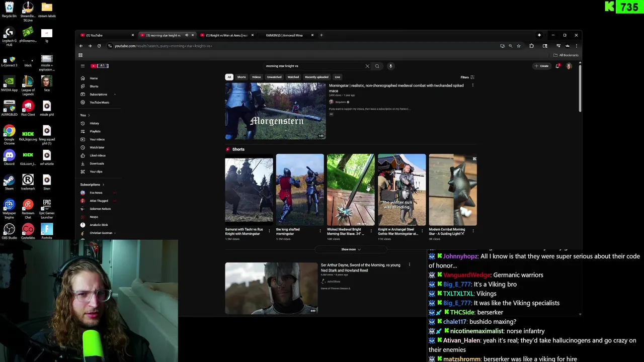The image size is (644, 362).
Task: Open a new browser tab with plus
Action: pyautogui.click(x=321, y=35)
